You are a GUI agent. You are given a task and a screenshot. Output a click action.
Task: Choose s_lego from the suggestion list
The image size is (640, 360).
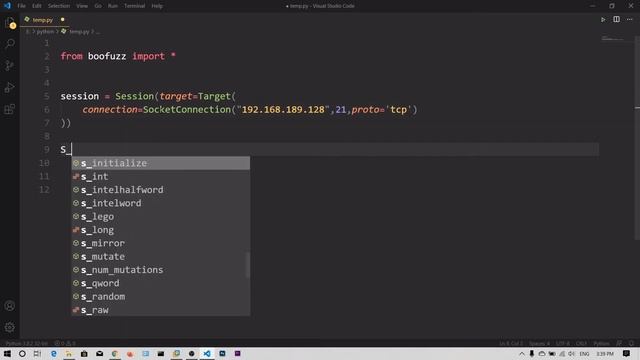click(161, 216)
